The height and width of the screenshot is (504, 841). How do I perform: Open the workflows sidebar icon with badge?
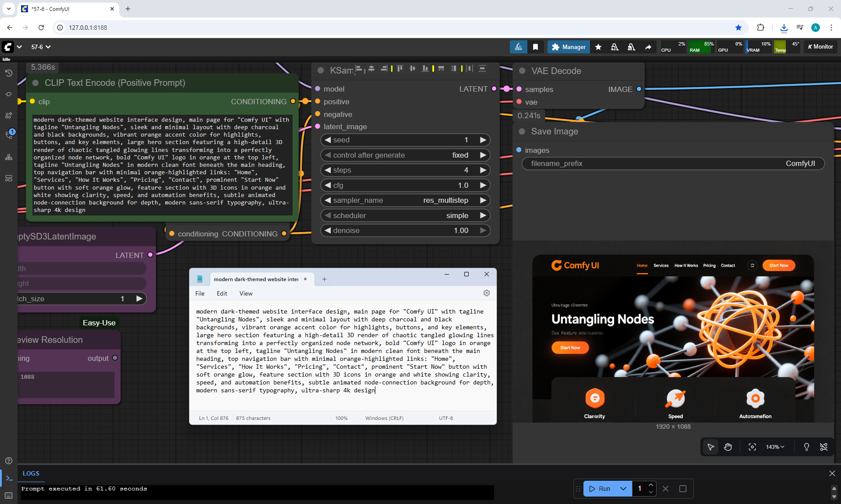9,135
